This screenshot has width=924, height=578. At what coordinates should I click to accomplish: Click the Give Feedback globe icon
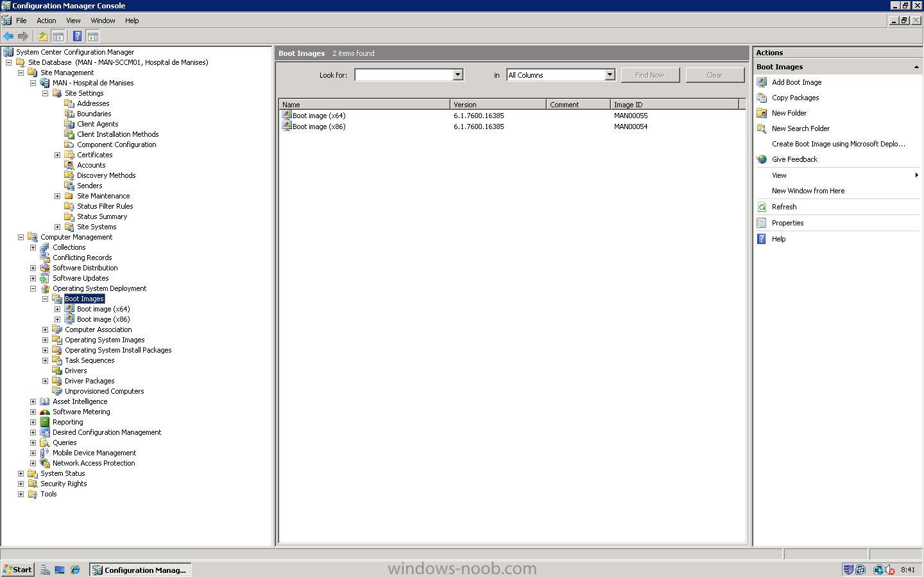tap(762, 159)
